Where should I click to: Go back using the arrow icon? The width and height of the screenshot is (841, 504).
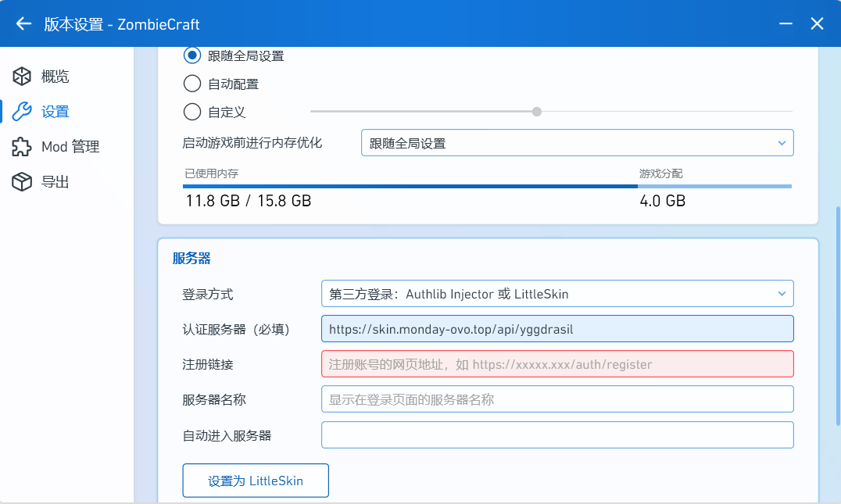click(x=23, y=23)
